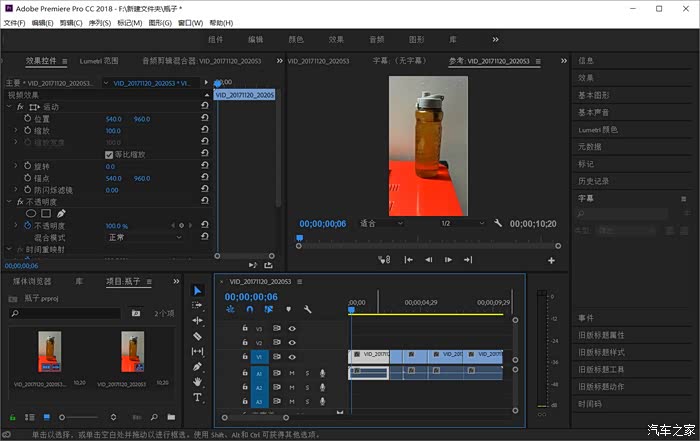Hide track V3 using its eye icon
Screen dimensions: 700x441
[292, 328]
